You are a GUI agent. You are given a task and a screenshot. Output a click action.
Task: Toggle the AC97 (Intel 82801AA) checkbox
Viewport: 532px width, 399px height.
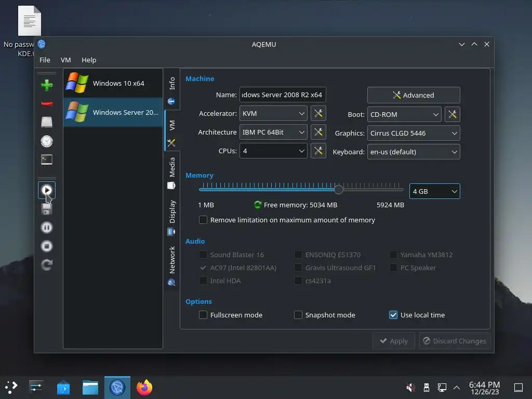point(203,268)
